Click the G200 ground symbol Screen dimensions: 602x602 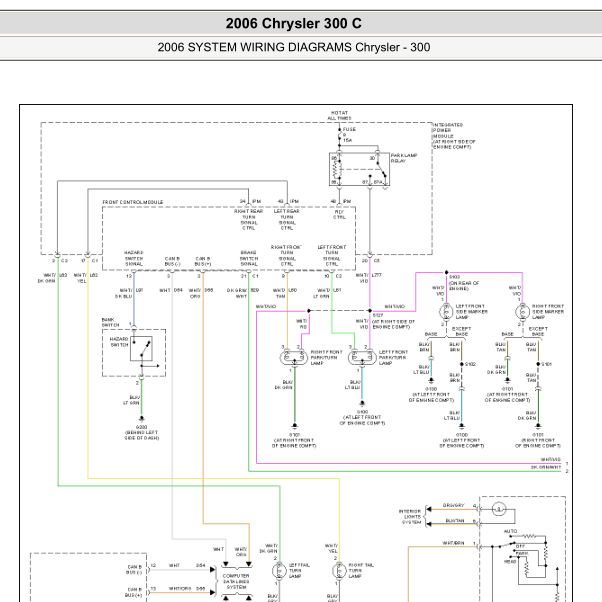[x=142, y=418]
